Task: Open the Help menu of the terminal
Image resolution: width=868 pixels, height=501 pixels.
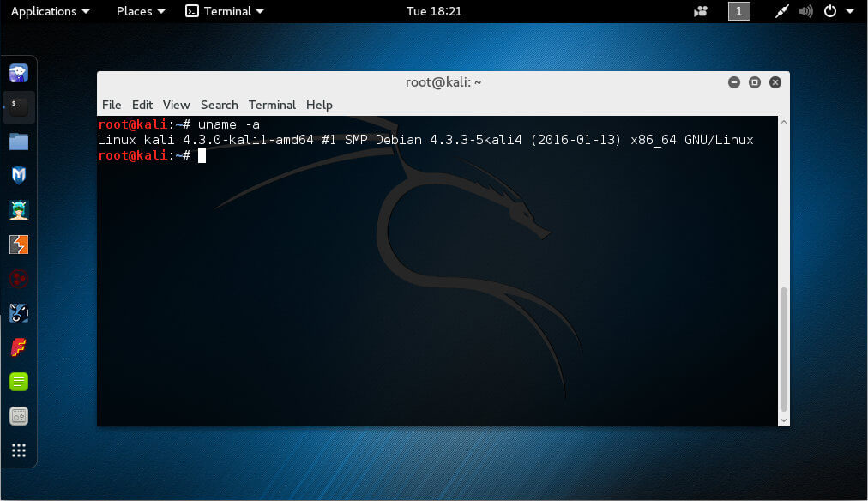Action: [319, 105]
